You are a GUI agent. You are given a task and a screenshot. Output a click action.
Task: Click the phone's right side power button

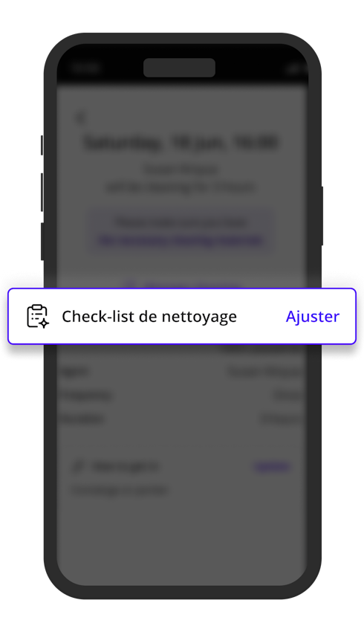point(322,216)
